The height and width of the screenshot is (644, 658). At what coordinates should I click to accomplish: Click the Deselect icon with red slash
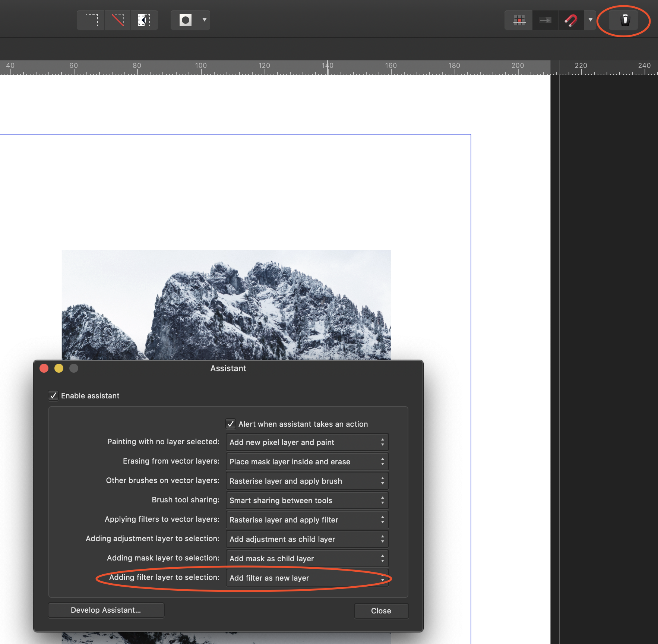(x=118, y=20)
